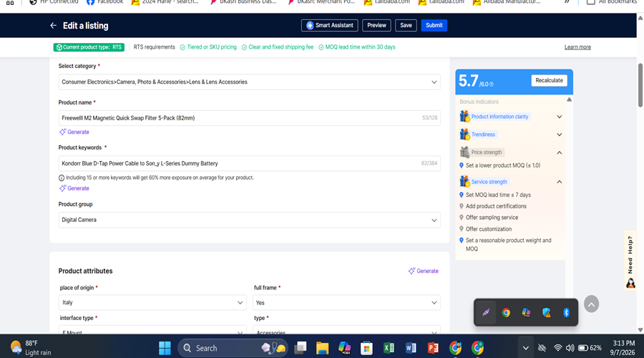The image size is (644, 358).
Task: Expand Product information clarity indicator
Action: pos(559,117)
